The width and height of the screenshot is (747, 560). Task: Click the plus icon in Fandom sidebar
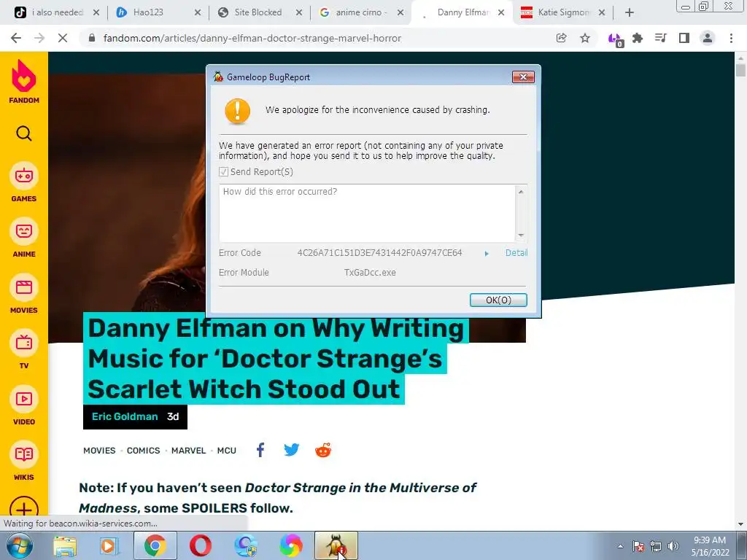24,508
